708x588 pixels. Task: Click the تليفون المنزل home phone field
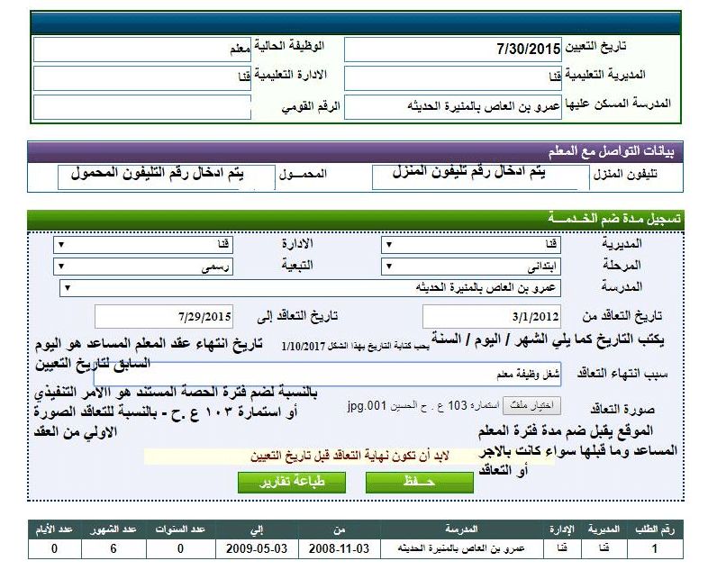(x=480, y=177)
